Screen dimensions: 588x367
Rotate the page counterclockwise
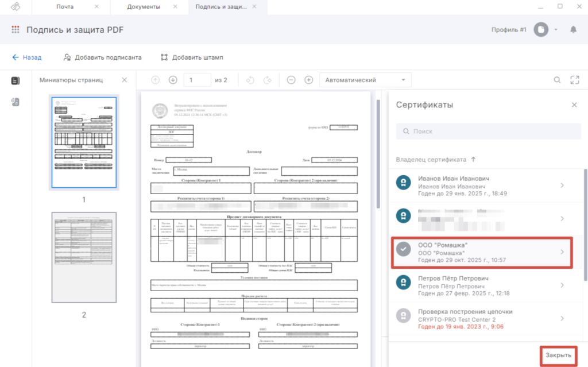click(x=250, y=80)
